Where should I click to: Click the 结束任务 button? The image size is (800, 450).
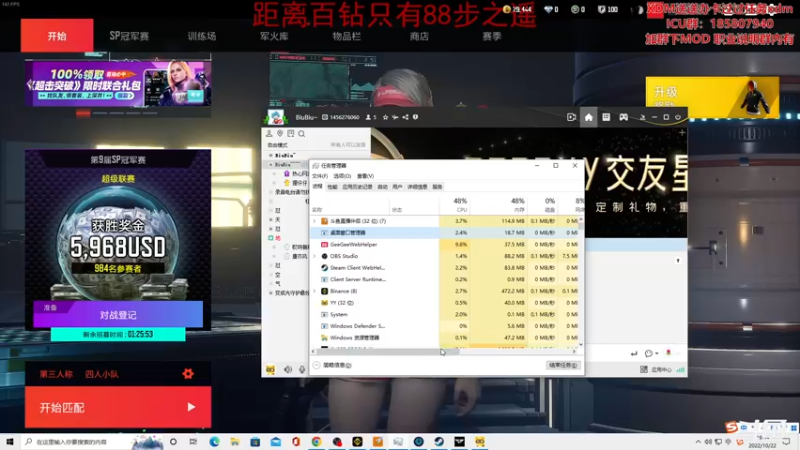[x=563, y=365]
